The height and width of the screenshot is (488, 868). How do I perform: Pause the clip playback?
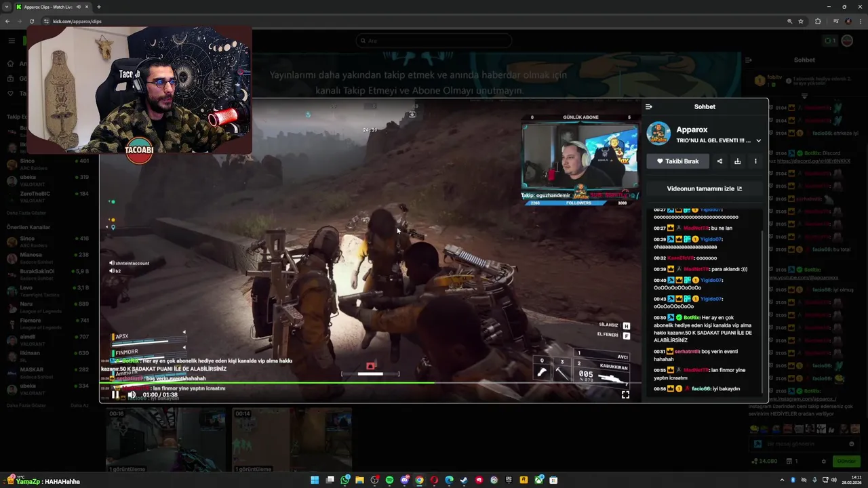click(115, 394)
